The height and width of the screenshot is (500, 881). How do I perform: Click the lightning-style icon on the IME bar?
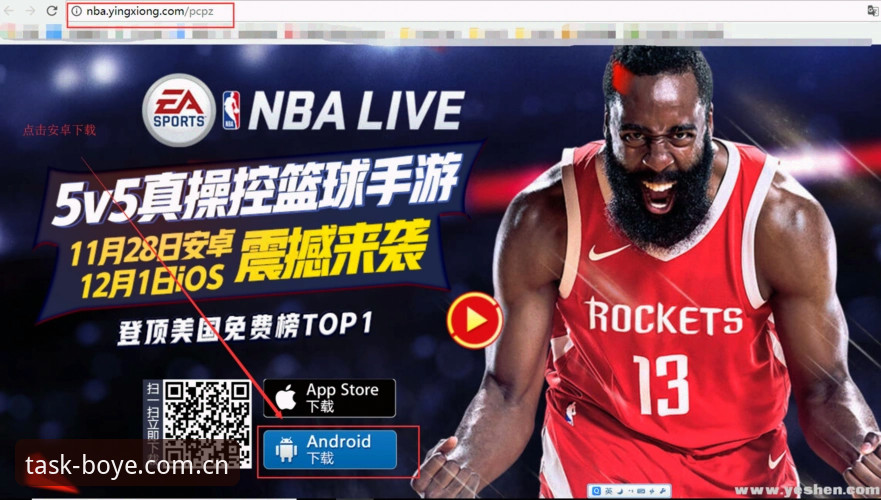[x=652, y=491]
